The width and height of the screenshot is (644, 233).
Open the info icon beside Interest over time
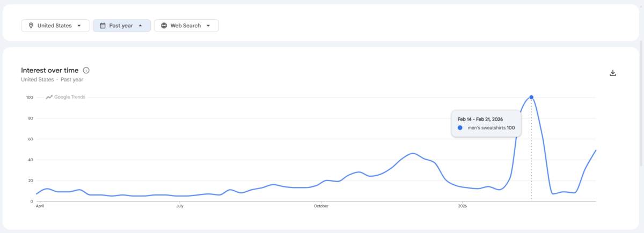coord(86,70)
